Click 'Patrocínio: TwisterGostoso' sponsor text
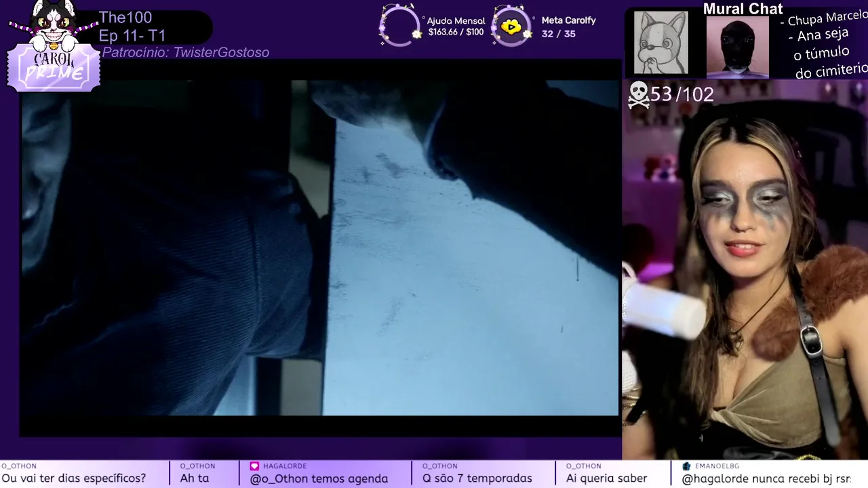868x488 pixels. pyautogui.click(x=186, y=52)
